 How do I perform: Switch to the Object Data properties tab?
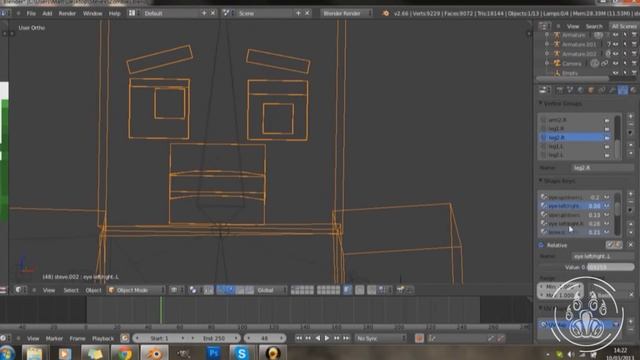coord(622,90)
